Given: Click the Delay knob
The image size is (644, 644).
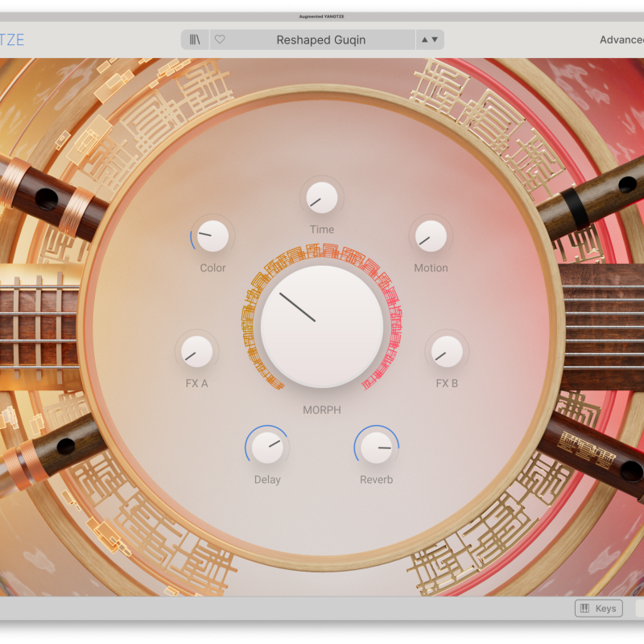Looking at the screenshot, I should pyautogui.click(x=267, y=448).
